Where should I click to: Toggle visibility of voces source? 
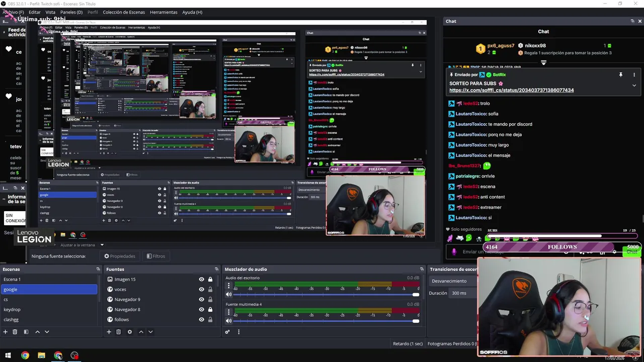[202, 289]
